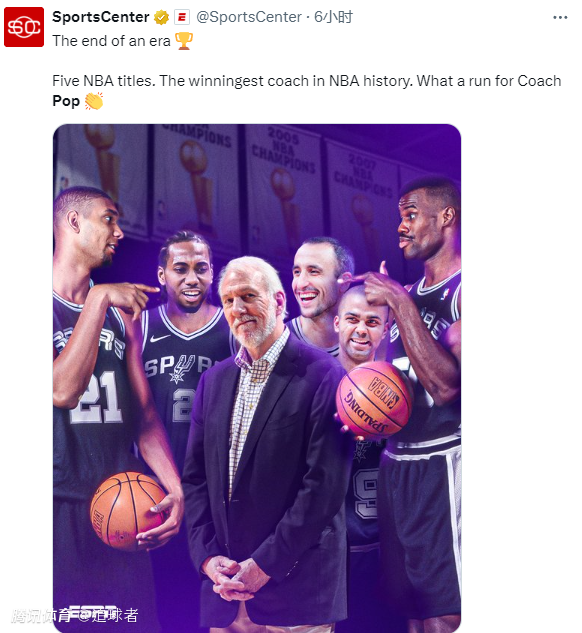
Task: Click the SportsCenter display name
Action: point(100,17)
